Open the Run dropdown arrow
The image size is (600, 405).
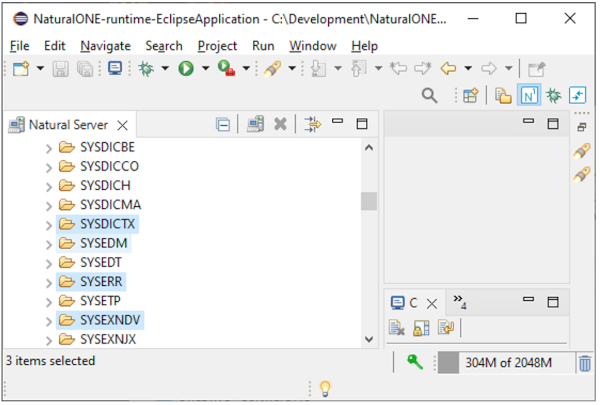click(205, 69)
